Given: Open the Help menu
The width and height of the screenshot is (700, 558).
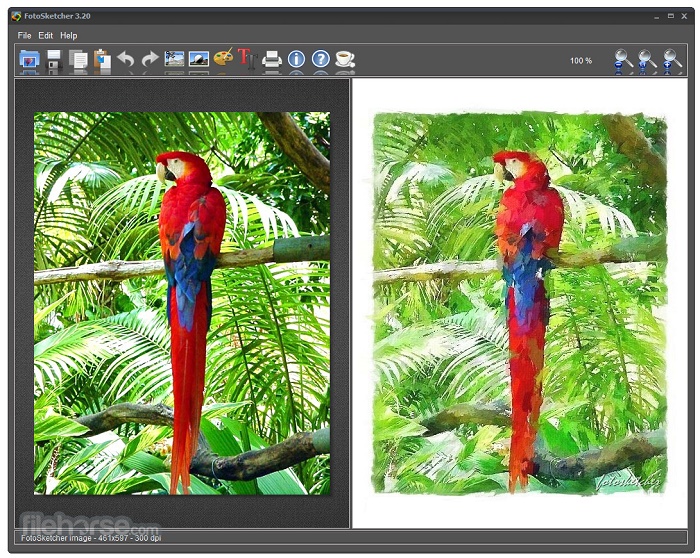Looking at the screenshot, I should point(68,36).
